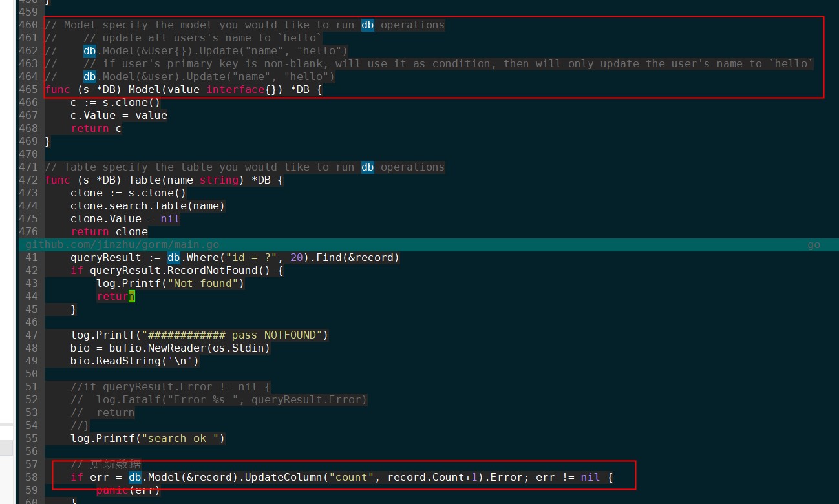Viewport: 839px width, 504px height.
Task: Click the green cursor on the 'return' keyword
Action: click(132, 297)
